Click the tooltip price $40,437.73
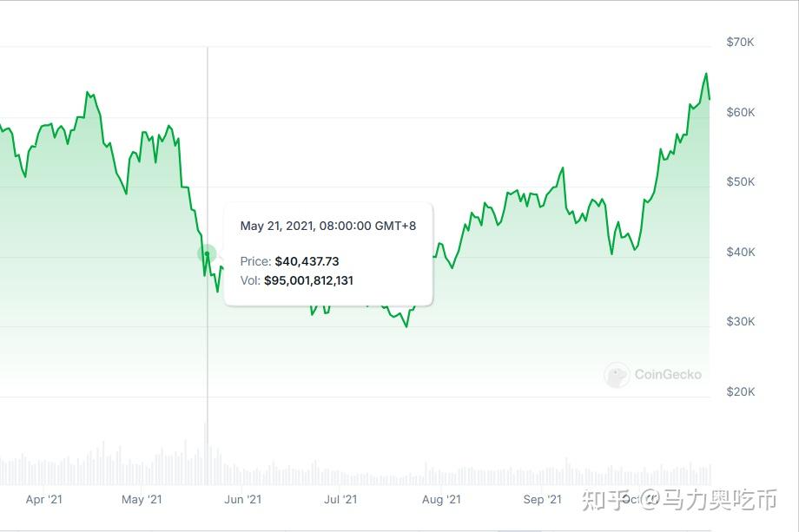The image size is (799, 532). (307, 261)
